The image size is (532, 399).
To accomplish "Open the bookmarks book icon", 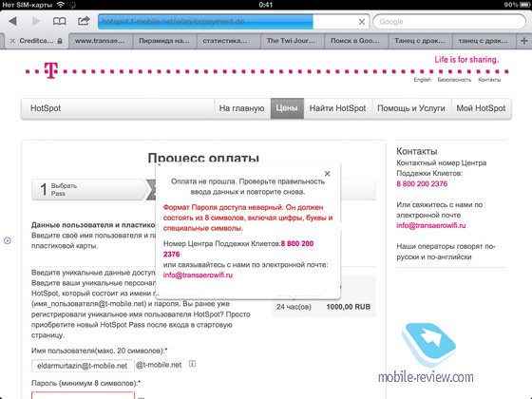I will [x=59, y=21].
